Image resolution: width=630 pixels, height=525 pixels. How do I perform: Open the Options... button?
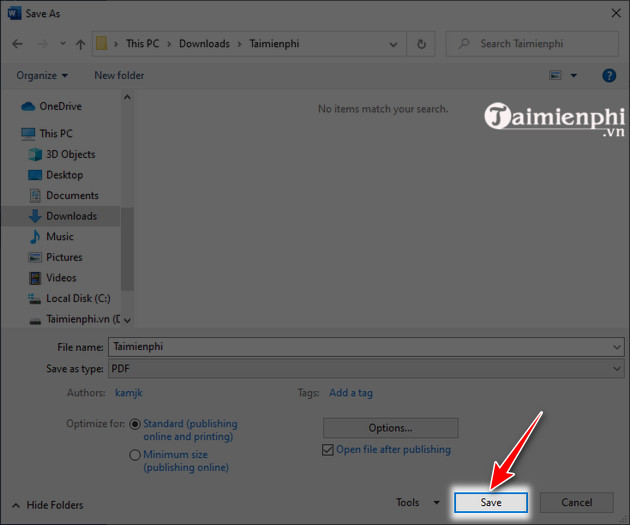point(390,428)
